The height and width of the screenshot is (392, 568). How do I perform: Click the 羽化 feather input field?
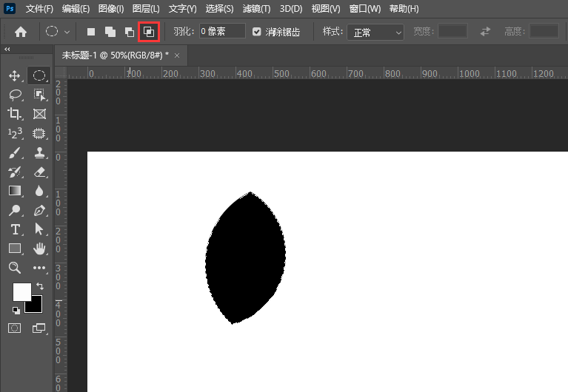click(221, 32)
